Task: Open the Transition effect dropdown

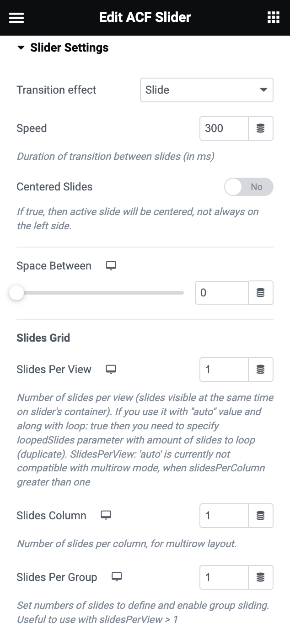Action: coord(207,90)
